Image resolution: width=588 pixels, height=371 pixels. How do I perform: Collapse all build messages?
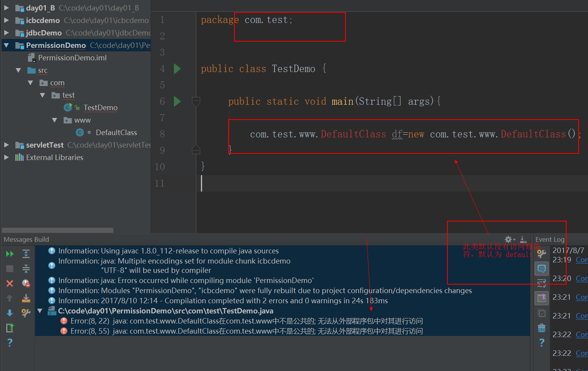(26, 269)
